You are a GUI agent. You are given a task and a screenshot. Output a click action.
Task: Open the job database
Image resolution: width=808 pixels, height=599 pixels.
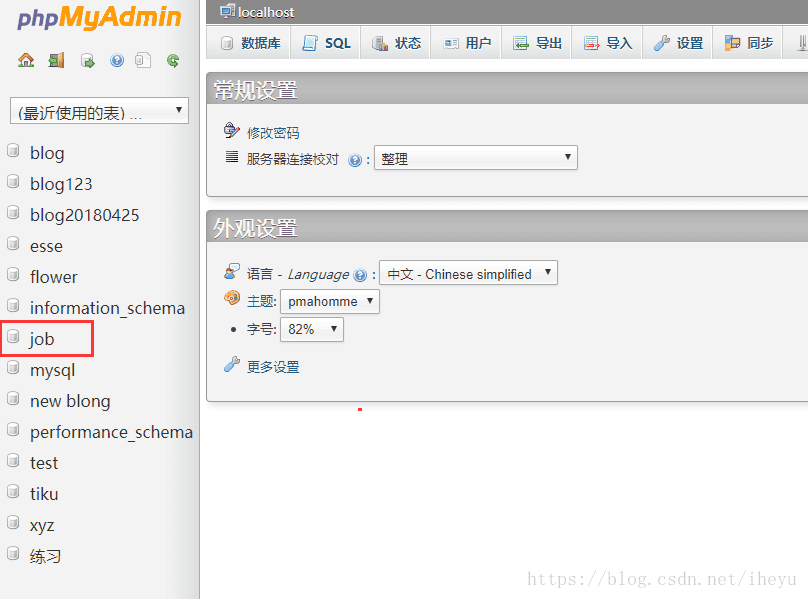coord(42,339)
